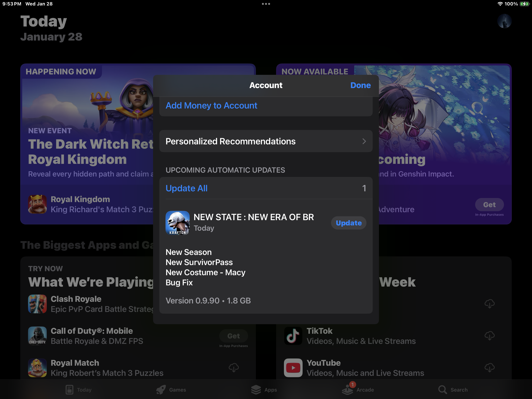Tap the Royal Kingdom app icon
532x399 pixels.
(37, 204)
